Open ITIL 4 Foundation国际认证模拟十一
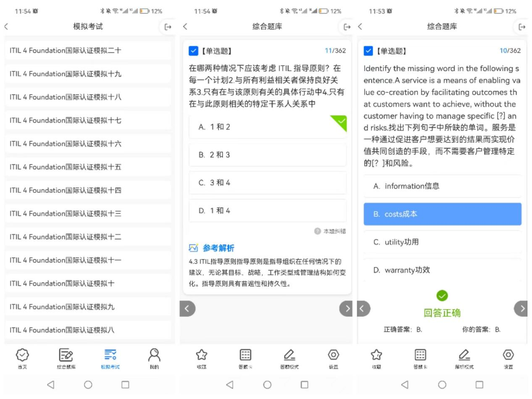The image size is (532, 399). 88,260
